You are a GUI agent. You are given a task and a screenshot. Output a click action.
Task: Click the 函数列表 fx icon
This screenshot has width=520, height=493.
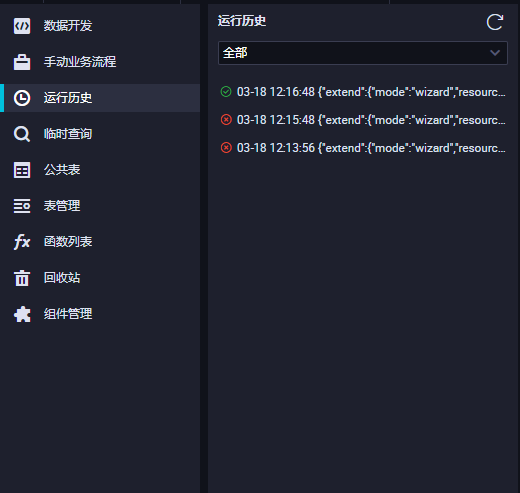pos(22,242)
